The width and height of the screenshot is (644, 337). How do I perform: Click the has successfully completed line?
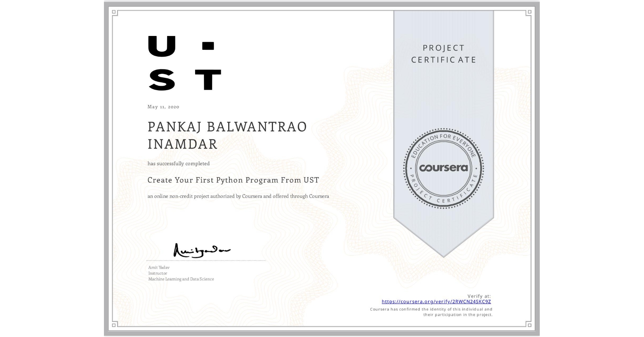178,163
